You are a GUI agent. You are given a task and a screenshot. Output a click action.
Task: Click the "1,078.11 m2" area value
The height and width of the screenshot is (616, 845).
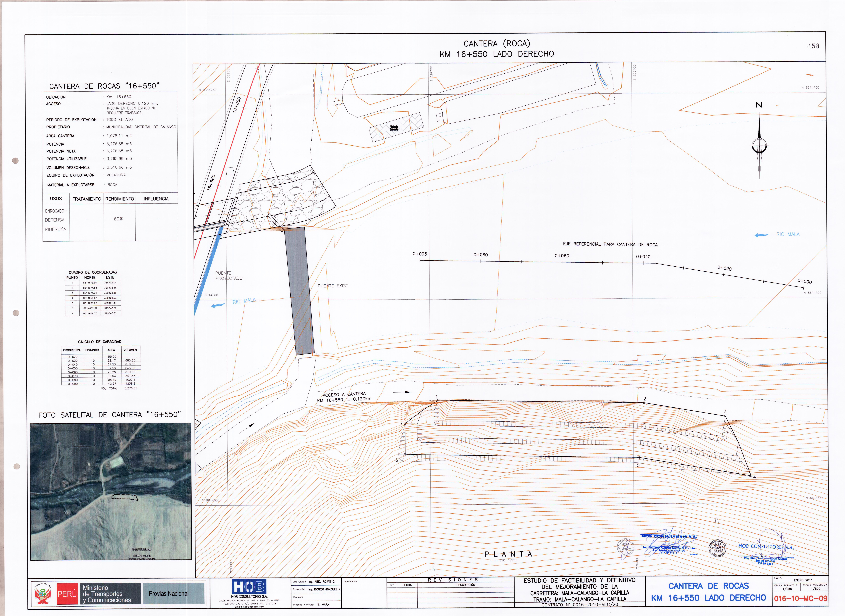click(x=119, y=136)
